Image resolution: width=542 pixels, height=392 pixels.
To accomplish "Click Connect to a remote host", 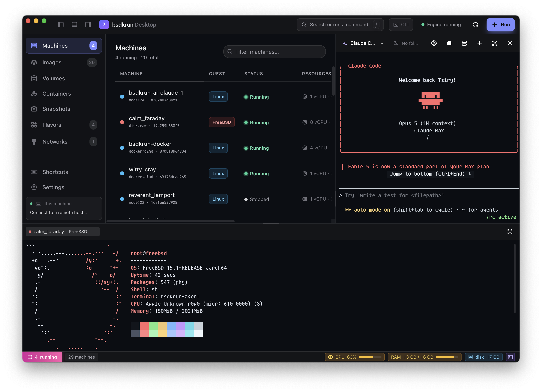I will (x=58, y=212).
